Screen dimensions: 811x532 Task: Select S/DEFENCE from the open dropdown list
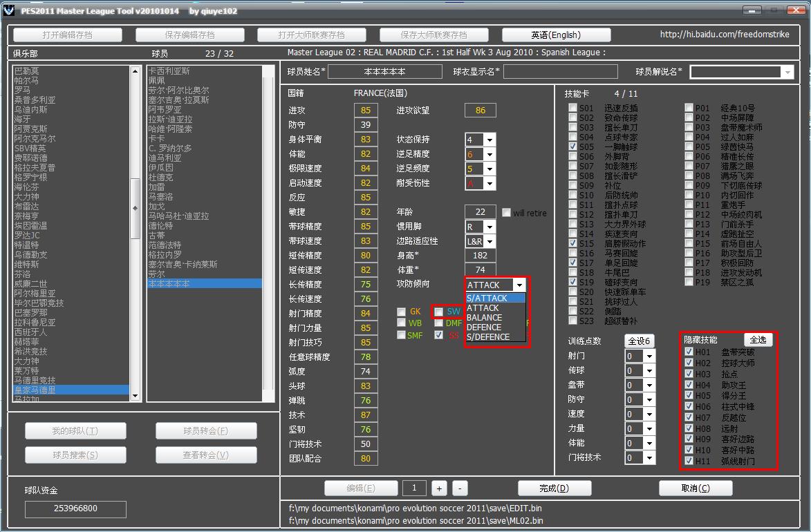(x=488, y=337)
